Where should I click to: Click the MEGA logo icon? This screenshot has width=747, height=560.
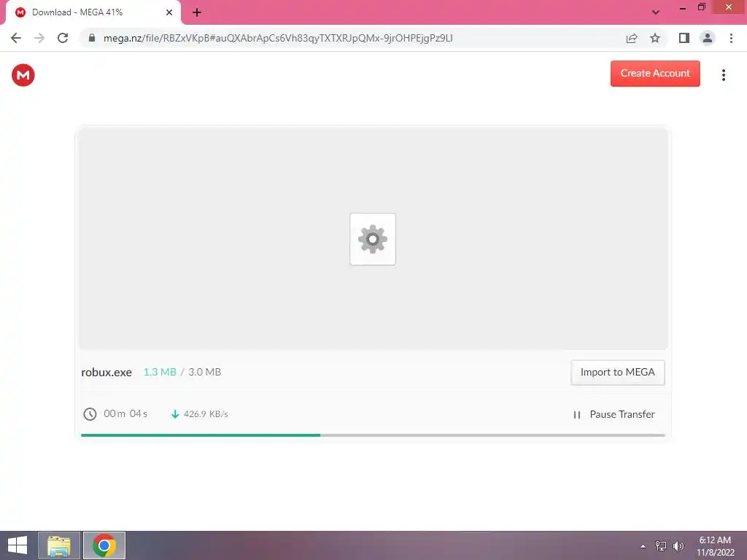click(x=23, y=75)
